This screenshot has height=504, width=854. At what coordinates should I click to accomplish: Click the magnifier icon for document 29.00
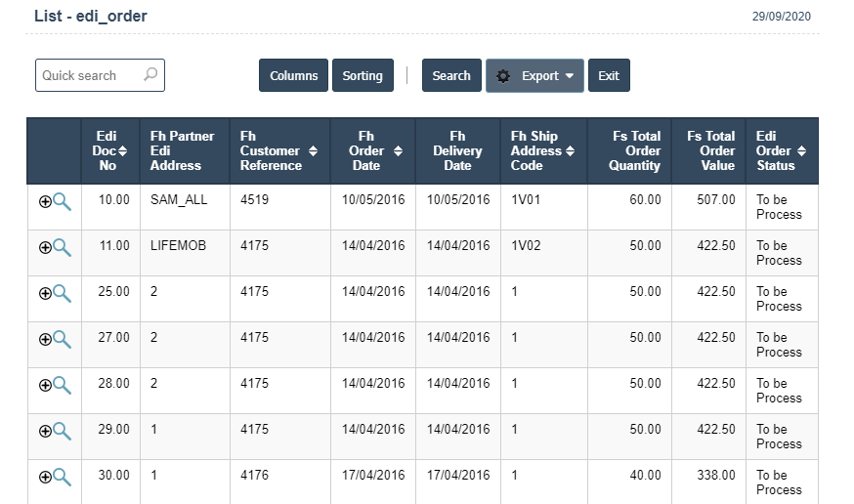[x=63, y=431]
